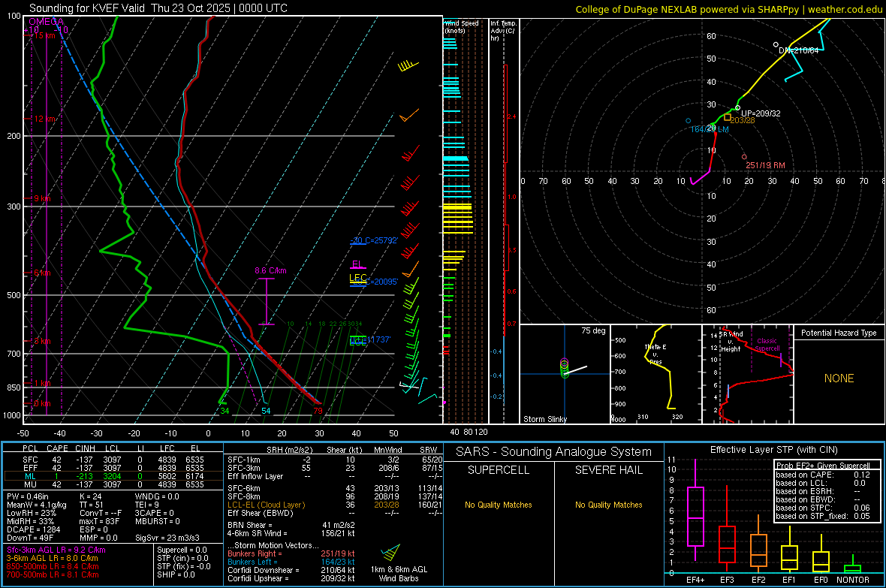The width and height of the screenshot is (886, 588).
Task: Click the surface dewpoint value 54
Action: coord(266,411)
